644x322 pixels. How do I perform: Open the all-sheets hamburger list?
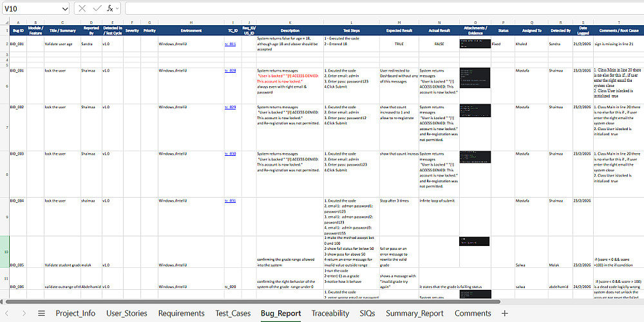[x=41, y=314]
